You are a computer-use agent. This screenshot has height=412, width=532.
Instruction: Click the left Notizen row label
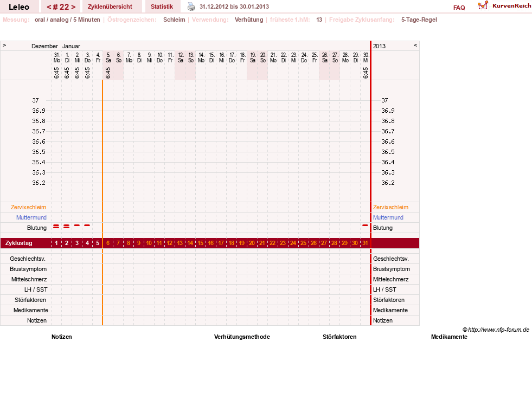[37, 320]
